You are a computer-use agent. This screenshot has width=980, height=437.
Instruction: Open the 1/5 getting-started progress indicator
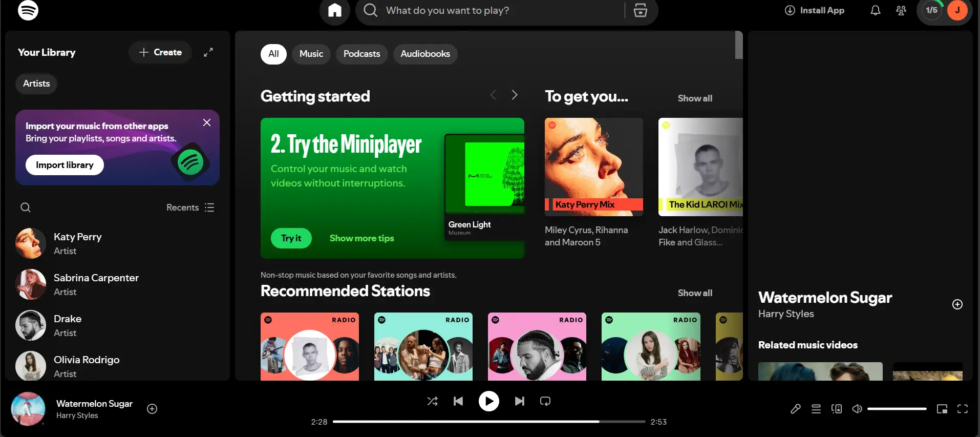coord(932,10)
